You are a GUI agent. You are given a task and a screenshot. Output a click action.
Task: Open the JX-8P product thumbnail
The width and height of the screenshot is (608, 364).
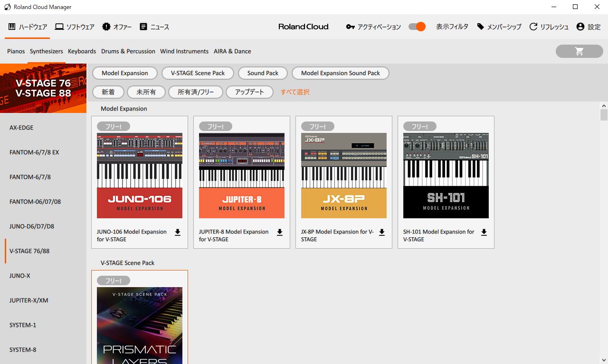coord(344,176)
